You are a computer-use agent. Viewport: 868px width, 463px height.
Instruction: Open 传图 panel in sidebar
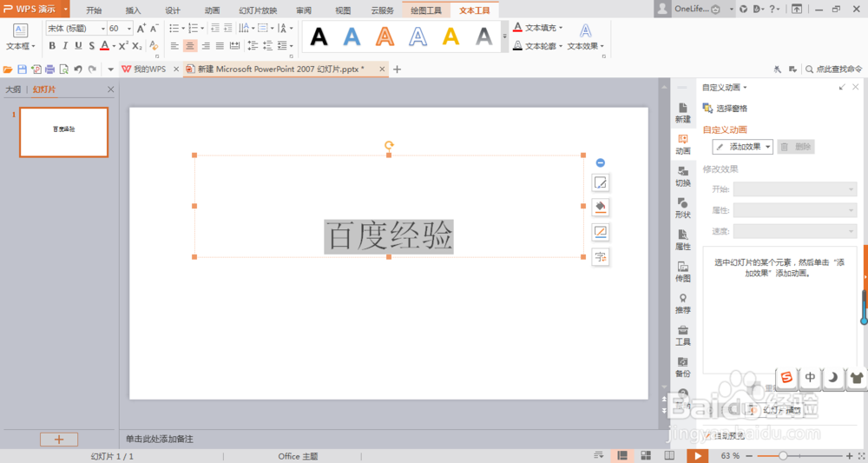point(682,272)
